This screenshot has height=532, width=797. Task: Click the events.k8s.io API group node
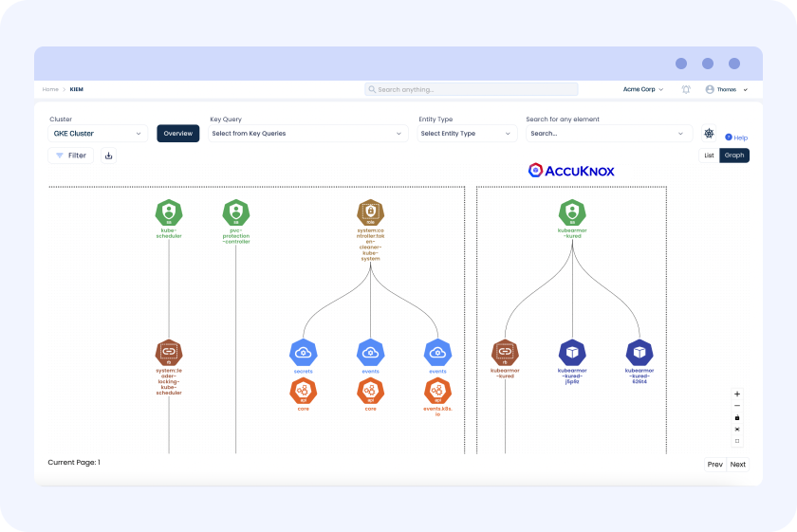click(x=437, y=390)
